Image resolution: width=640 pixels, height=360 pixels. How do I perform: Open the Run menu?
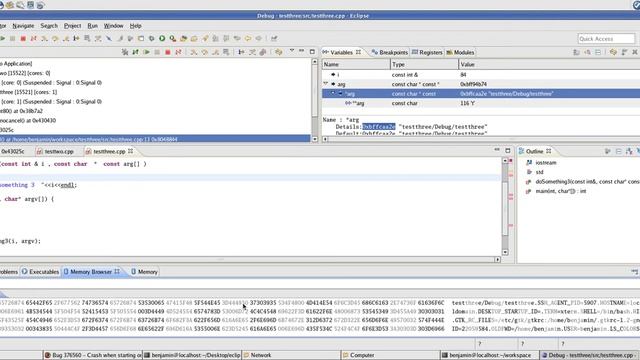coord(93,26)
